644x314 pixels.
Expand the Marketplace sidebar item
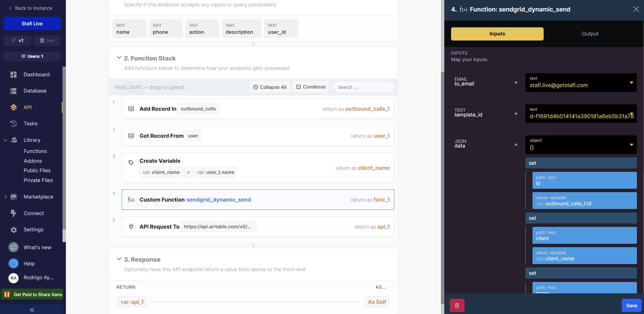(x=5, y=197)
